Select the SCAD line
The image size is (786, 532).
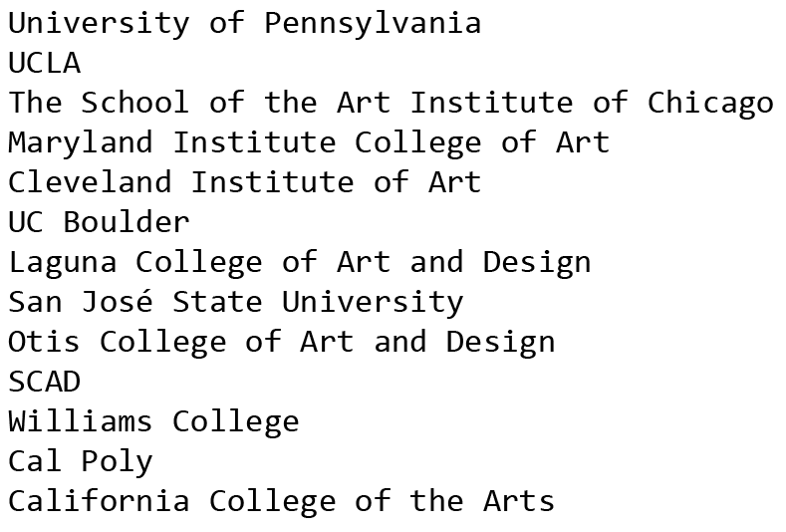[x=45, y=382]
